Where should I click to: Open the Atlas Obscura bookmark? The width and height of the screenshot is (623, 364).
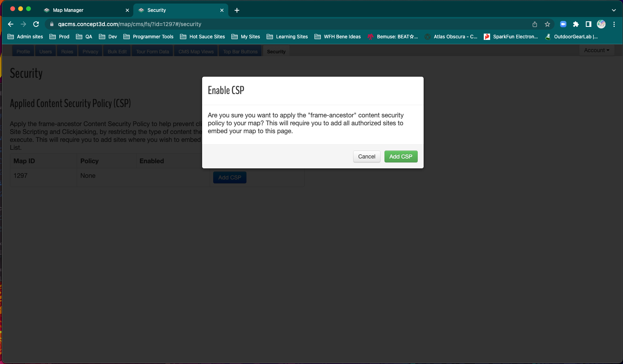[451, 37]
